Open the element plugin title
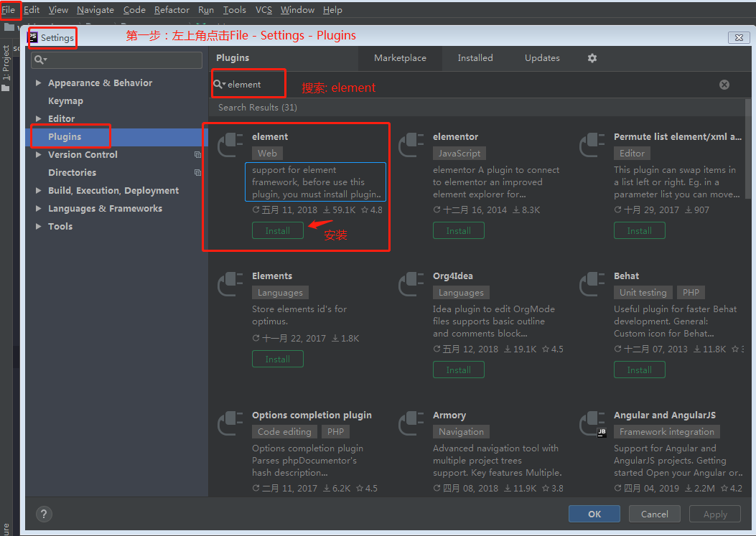The image size is (756, 536). tap(270, 137)
